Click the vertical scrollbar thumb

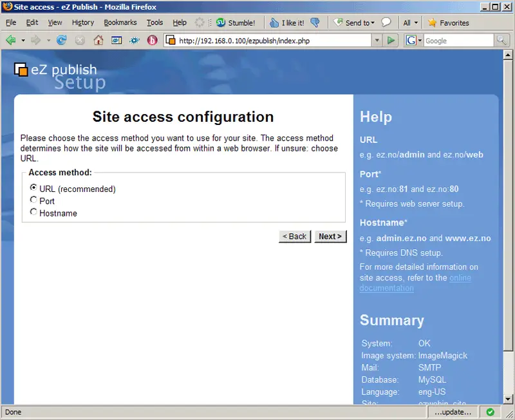pyautogui.click(x=508, y=205)
